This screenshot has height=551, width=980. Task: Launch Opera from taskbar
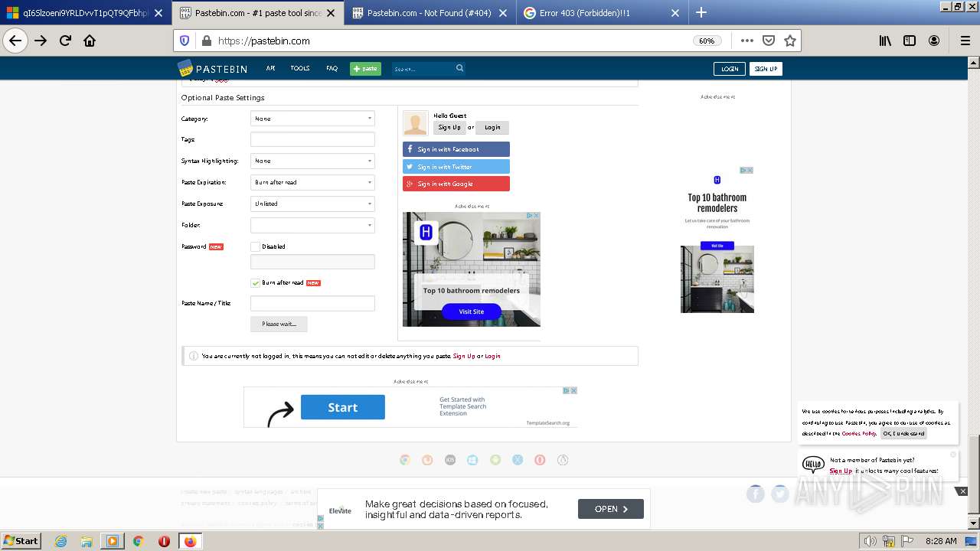(x=164, y=541)
